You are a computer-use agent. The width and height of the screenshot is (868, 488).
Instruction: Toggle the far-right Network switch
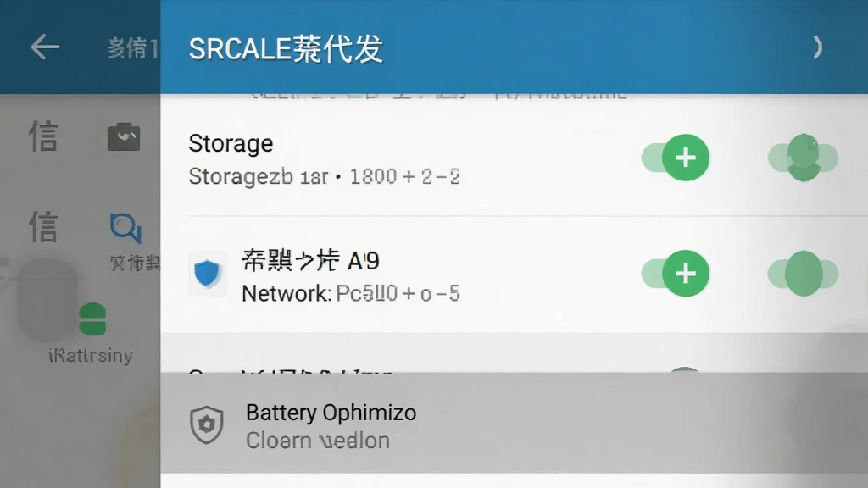[804, 274]
